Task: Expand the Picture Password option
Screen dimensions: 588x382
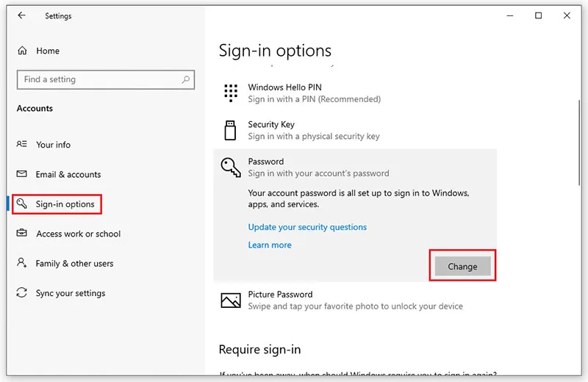Action: tap(355, 300)
